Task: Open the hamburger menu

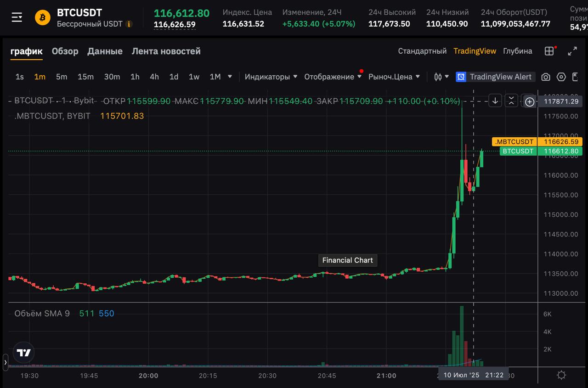Action: coord(17,17)
